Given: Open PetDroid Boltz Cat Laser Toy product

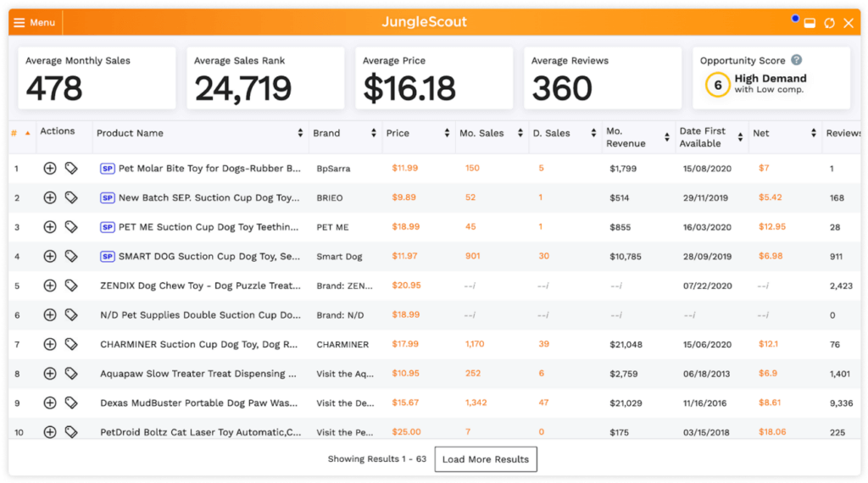Looking at the screenshot, I should pyautogui.click(x=200, y=432).
